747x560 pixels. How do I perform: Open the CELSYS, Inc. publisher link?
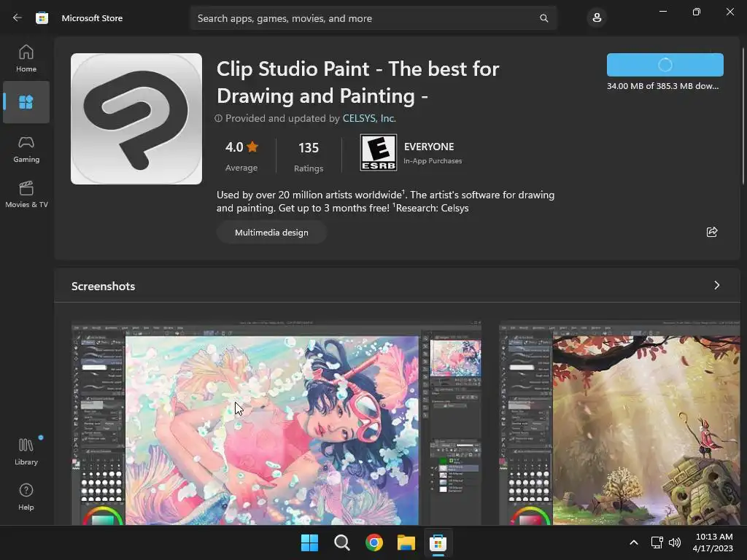pyautogui.click(x=369, y=118)
